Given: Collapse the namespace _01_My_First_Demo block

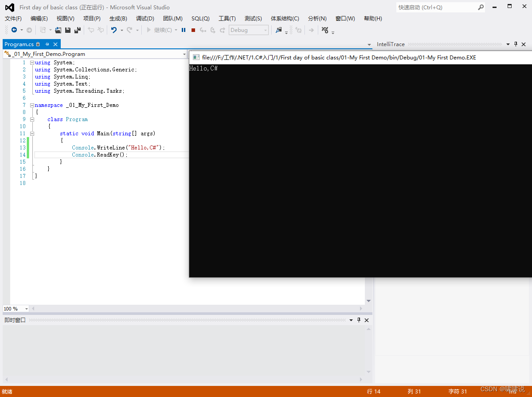Looking at the screenshot, I should 32,105.
